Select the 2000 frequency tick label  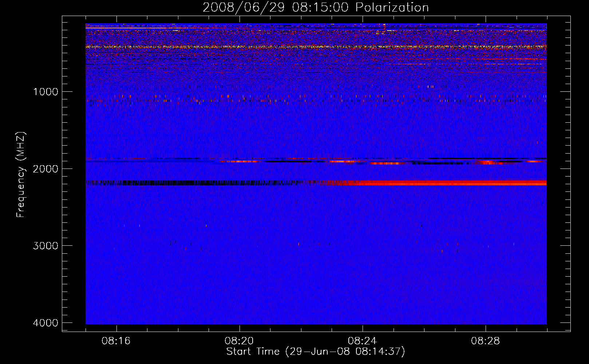[46, 169]
